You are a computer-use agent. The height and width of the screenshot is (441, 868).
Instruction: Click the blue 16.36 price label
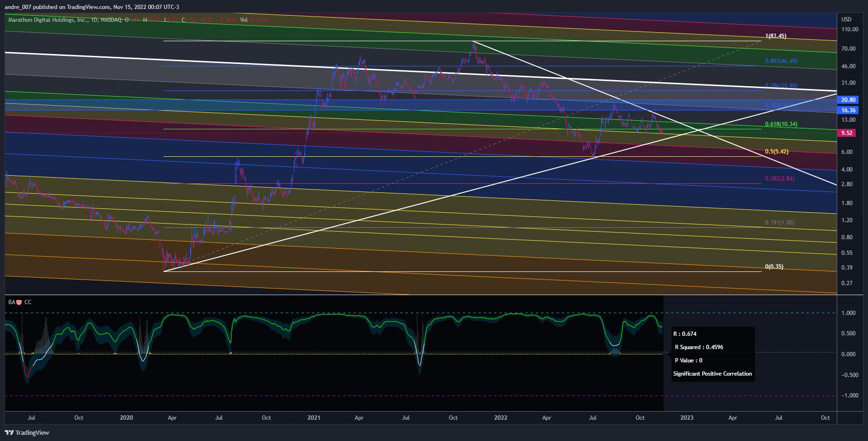pyautogui.click(x=848, y=110)
